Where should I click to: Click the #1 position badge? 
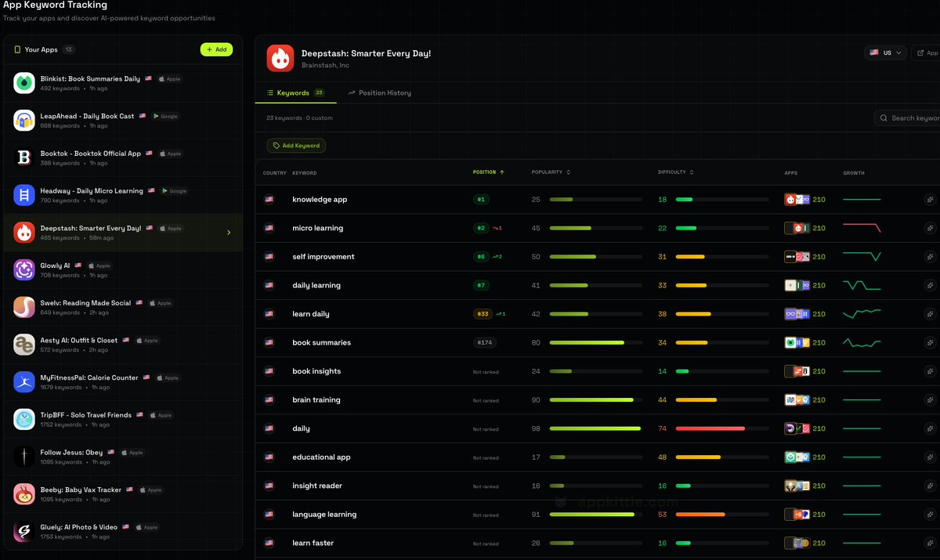point(481,200)
